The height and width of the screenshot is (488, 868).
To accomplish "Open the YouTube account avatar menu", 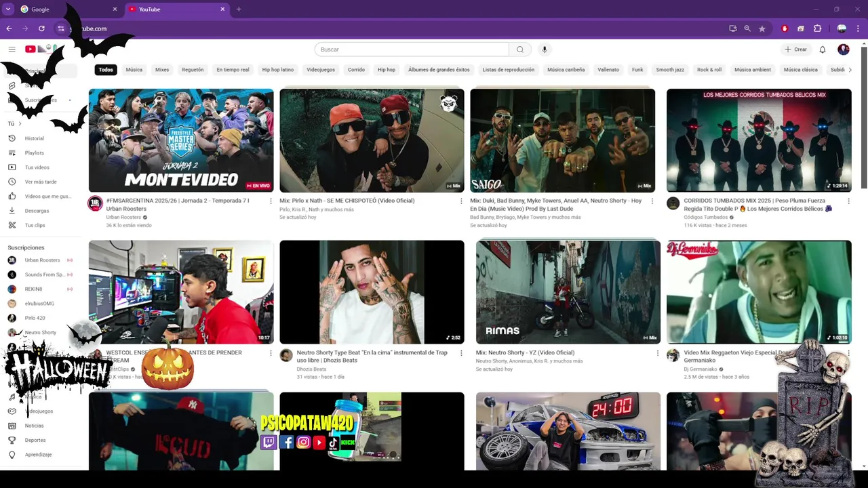I will [x=844, y=49].
